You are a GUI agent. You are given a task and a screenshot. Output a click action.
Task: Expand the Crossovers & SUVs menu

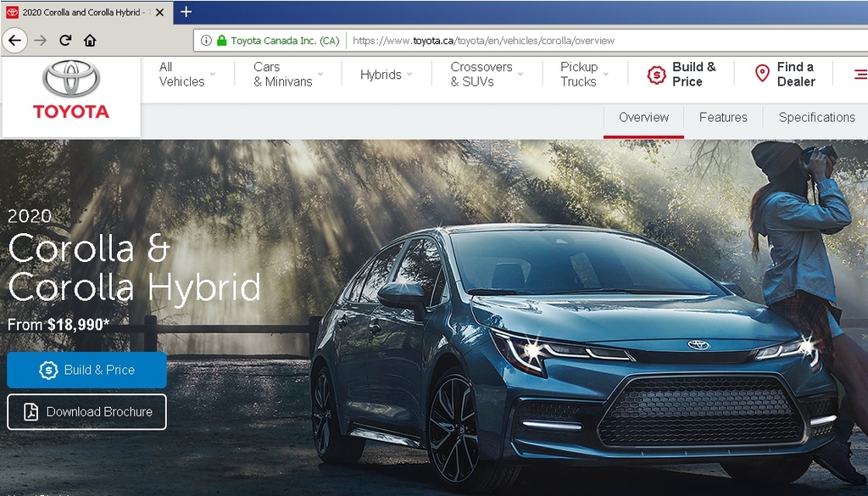(x=486, y=74)
